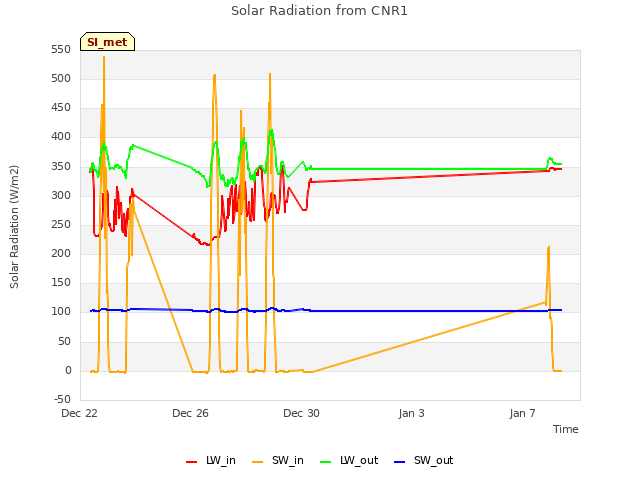The image size is (640, 480).
Task: Click the SI_met annotation label
Action: point(107,42)
